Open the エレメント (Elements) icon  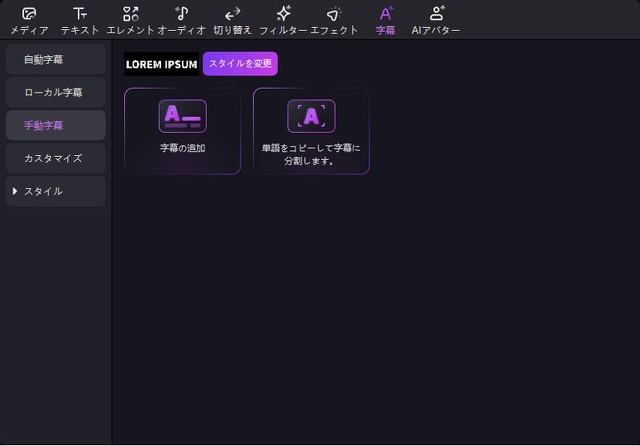tap(131, 14)
